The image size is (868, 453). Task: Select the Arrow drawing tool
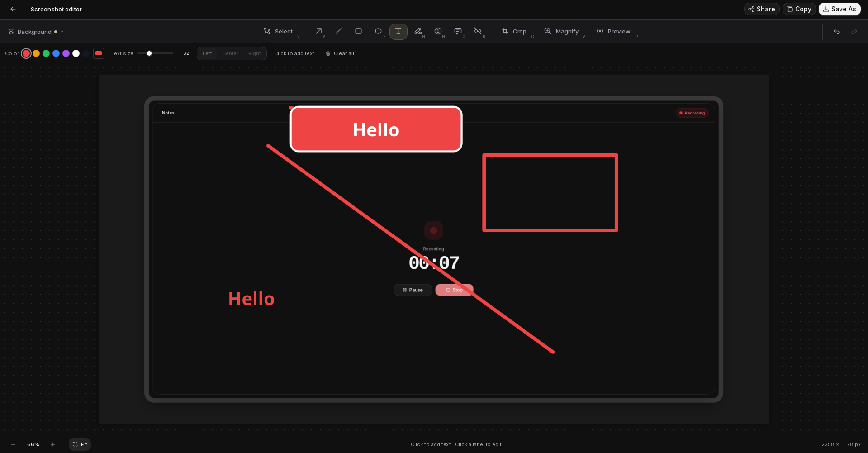[319, 31]
